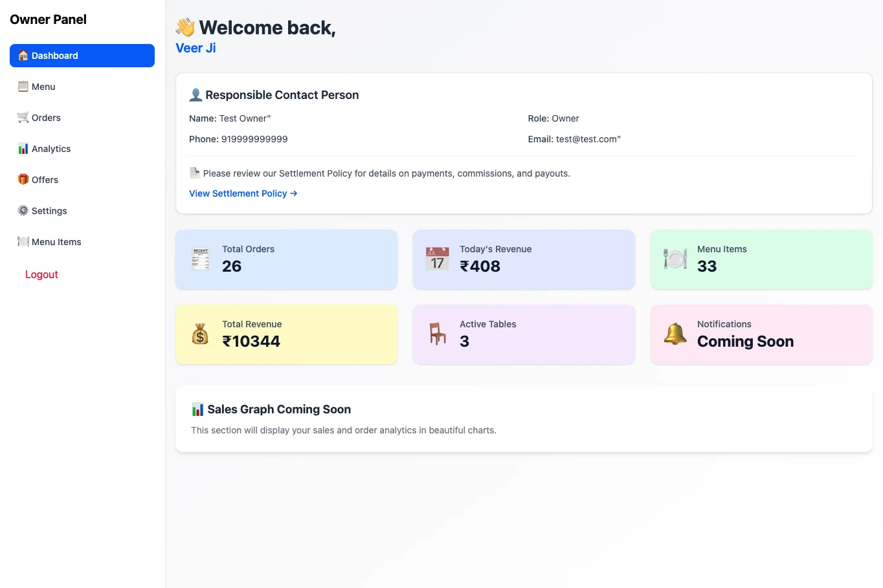883x588 pixels.
Task: Navigate to Orders in the sidebar
Action: click(x=45, y=117)
